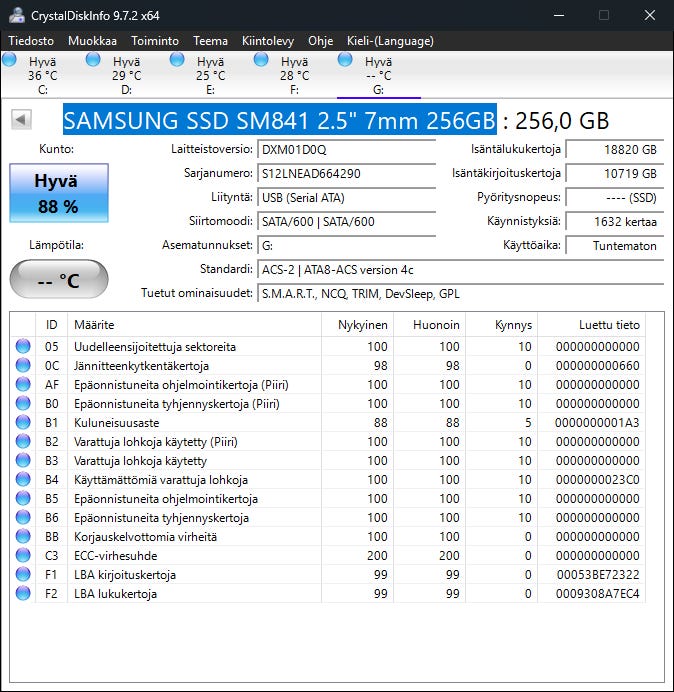
Task: Click orb beside Jännitteenkytkentäkertoja row
Action: coord(23,366)
